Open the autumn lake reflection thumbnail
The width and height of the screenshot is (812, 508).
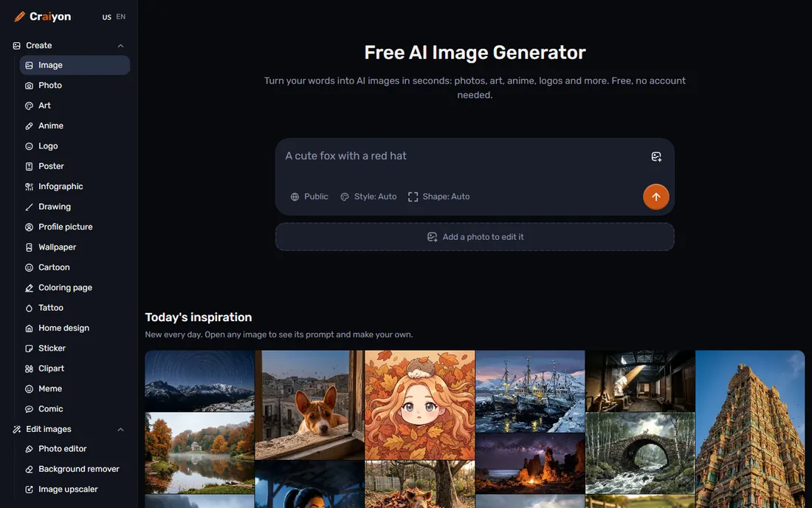pyautogui.click(x=199, y=453)
